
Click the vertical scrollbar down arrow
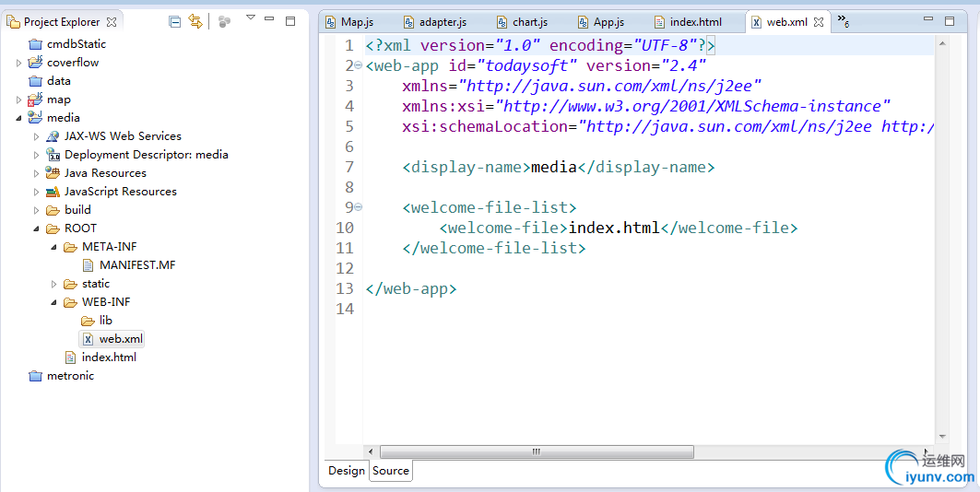pos(941,438)
